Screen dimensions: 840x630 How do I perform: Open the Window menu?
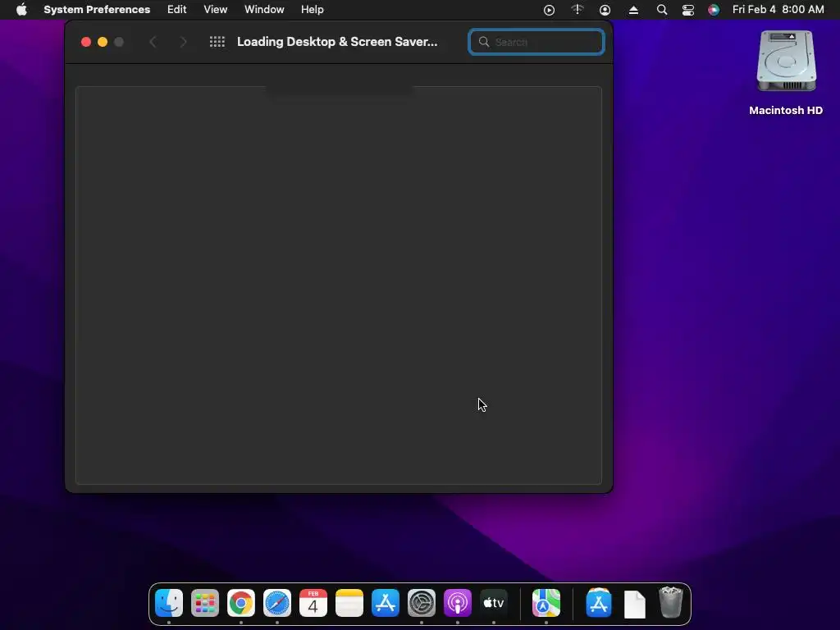click(264, 10)
